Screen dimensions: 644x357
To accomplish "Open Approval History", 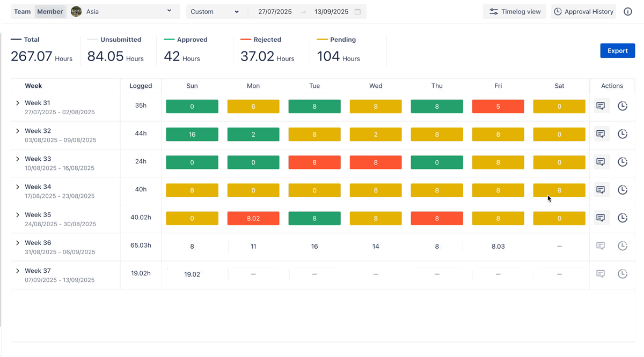I will pos(583,12).
